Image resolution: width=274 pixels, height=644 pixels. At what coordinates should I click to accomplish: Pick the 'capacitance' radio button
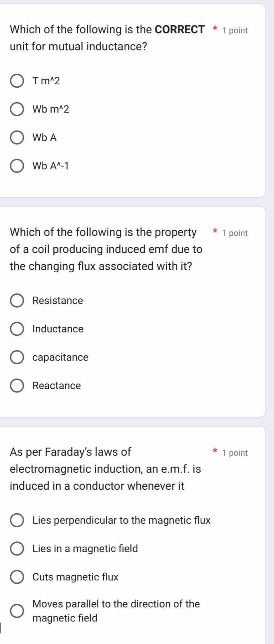click(x=17, y=357)
